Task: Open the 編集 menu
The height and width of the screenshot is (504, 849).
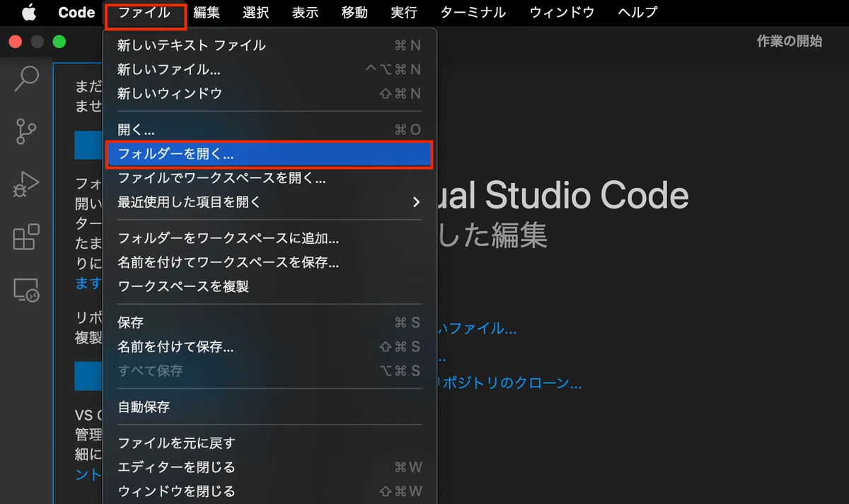Action: [207, 13]
